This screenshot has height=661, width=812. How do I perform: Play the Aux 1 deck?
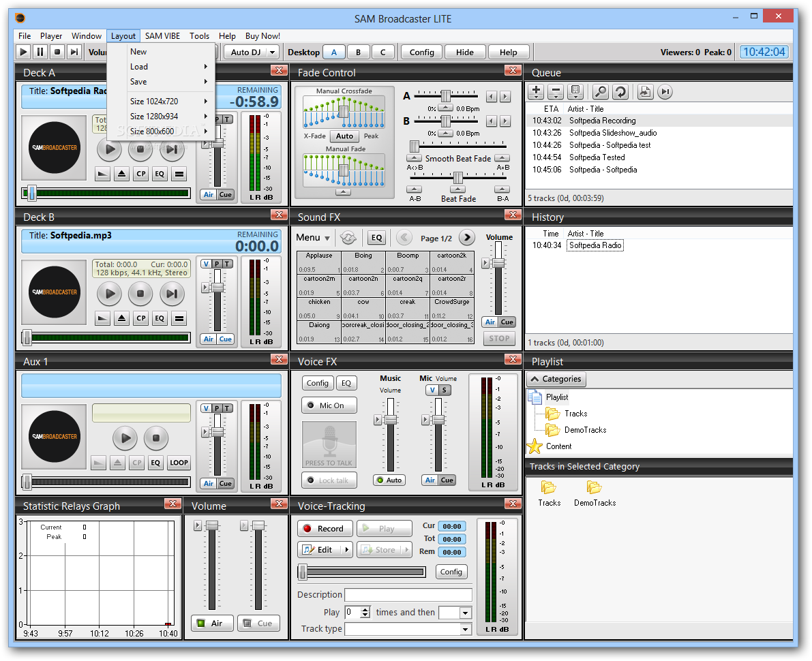pos(125,438)
